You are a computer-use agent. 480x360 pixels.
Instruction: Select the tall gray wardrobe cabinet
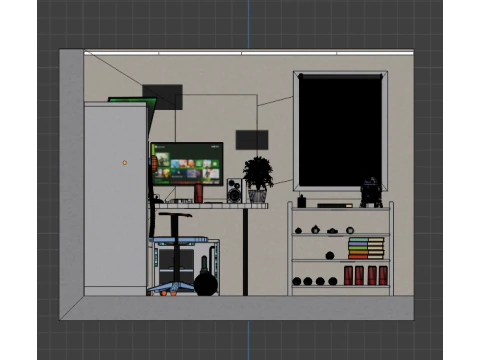click(115, 199)
